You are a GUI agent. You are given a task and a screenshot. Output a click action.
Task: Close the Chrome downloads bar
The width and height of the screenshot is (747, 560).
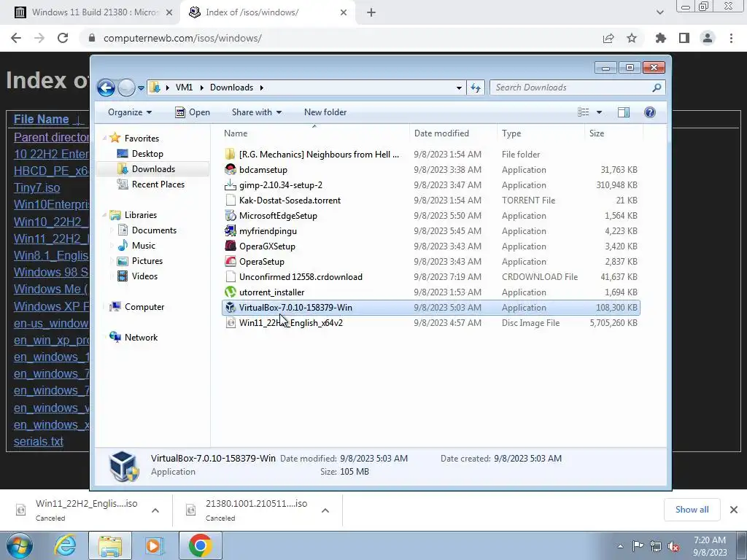pyautogui.click(x=734, y=510)
